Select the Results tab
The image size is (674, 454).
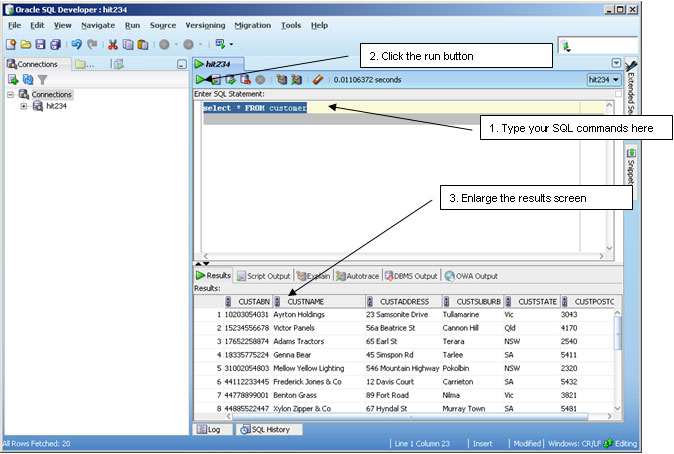(213, 276)
